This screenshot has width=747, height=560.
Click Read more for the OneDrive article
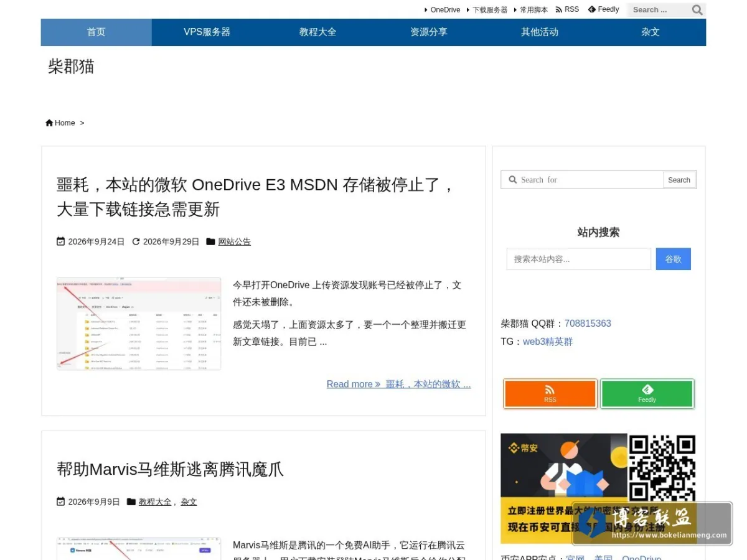(x=399, y=385)
